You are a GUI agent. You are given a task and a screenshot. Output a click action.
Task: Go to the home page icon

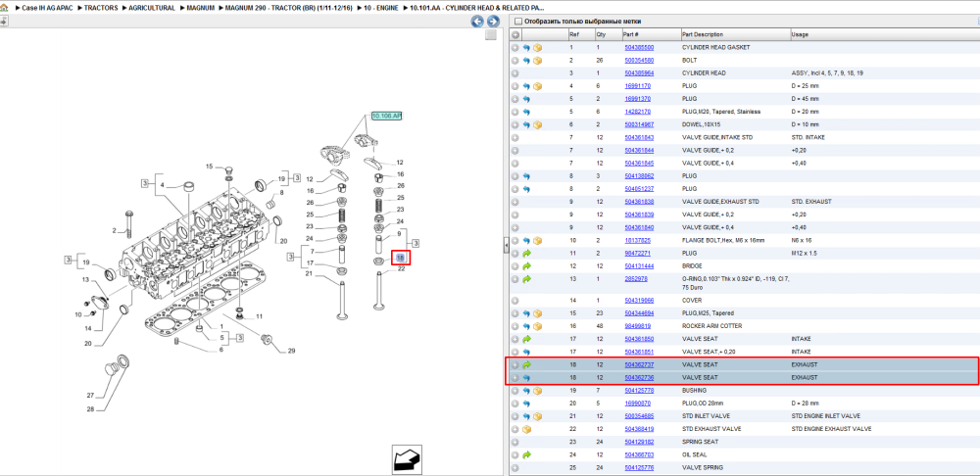point(4,8)
